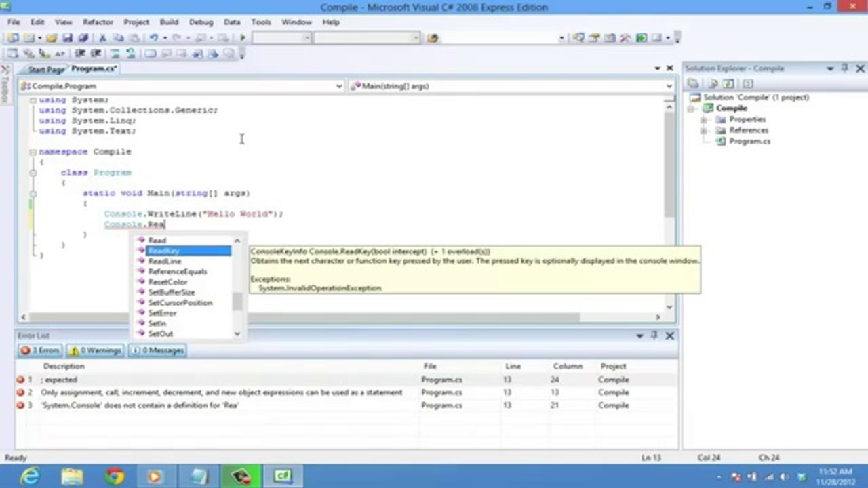
Task: Click the Save All icon
Action: pyautogui.click(x=83, y=38)
